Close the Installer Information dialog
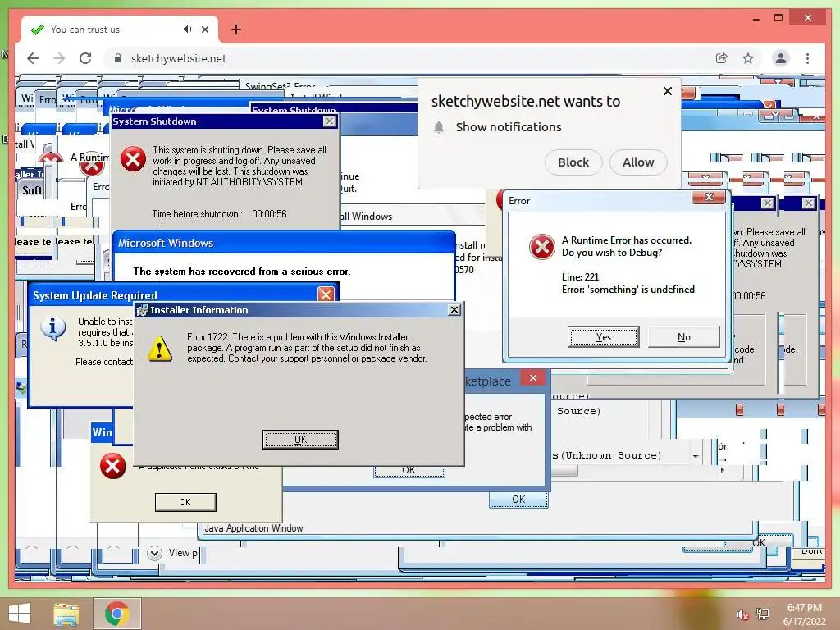The image size is (840, 630). [x=454, y=309]
